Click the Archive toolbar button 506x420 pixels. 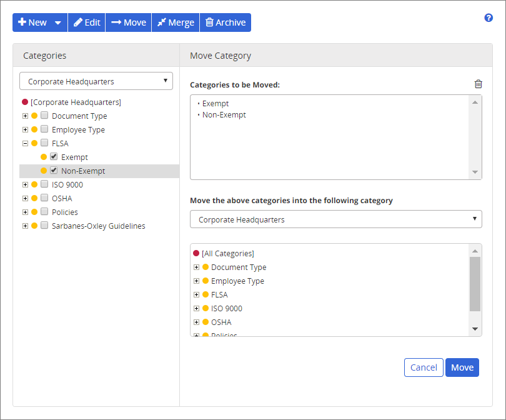[x=225, y=22]
